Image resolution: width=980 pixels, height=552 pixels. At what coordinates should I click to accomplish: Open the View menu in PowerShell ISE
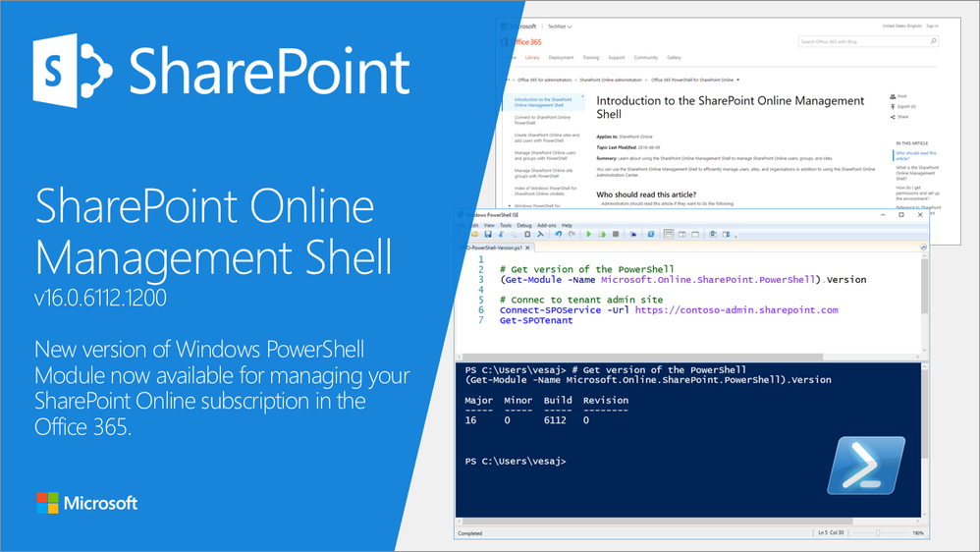click(x=489, y=225)
